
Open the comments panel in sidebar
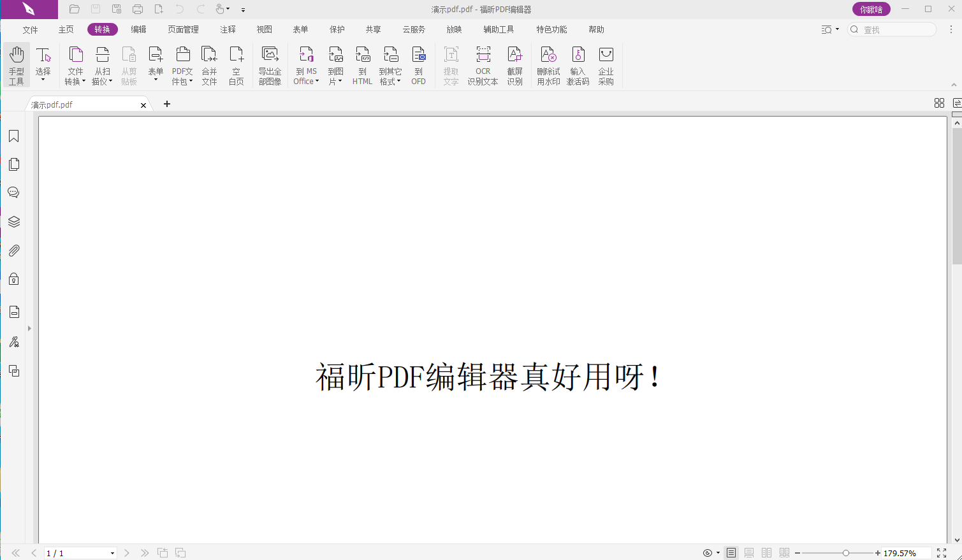tap(13, 192)
